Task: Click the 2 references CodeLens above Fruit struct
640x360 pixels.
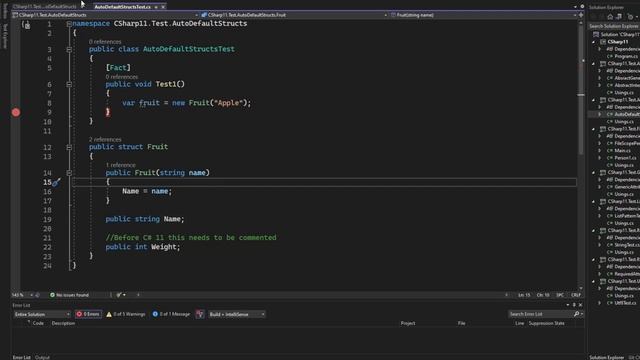Action: 105,139
